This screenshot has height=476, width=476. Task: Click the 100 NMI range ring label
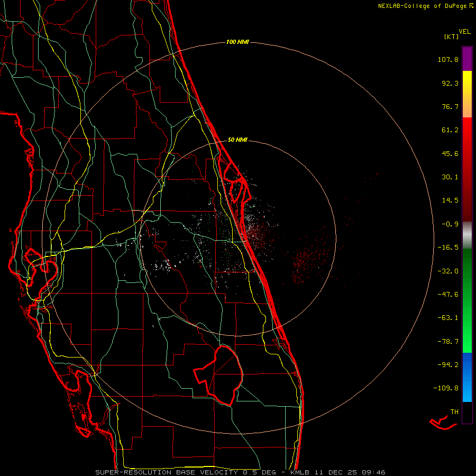click(x=237, y=42)
